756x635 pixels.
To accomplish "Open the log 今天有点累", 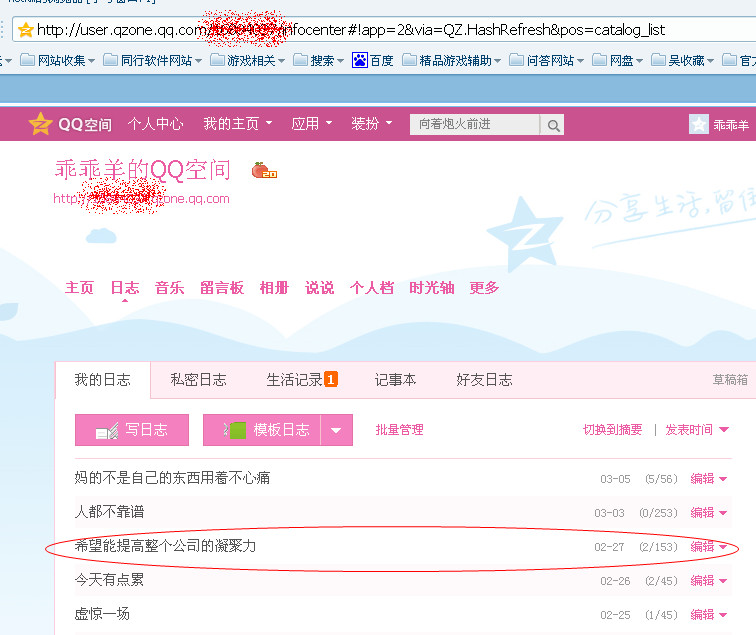I will click(109, 580).
